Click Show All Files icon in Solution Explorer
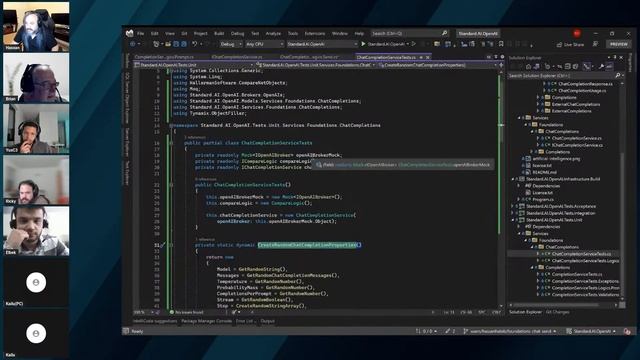The width and height of the screenshot is (640, 360). tap(576, 66)
